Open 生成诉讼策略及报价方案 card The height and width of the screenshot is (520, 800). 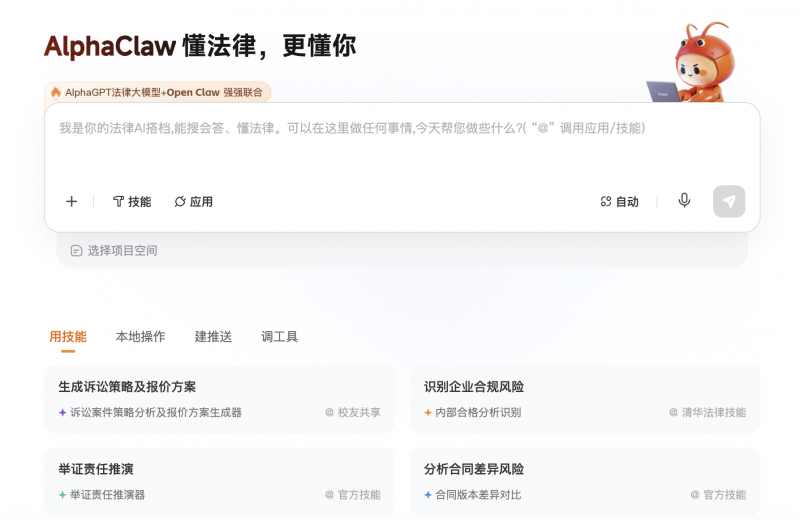(219, 399)
